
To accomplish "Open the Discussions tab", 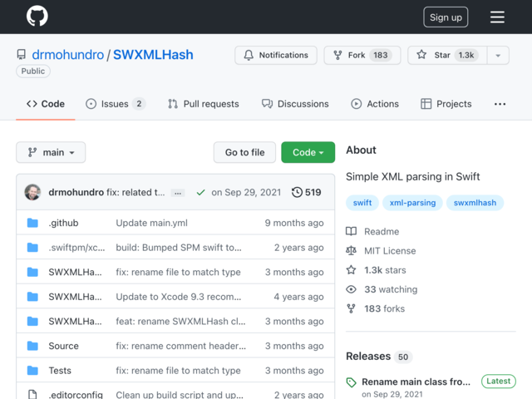I will pyautogui.click(x=295, y=104).
